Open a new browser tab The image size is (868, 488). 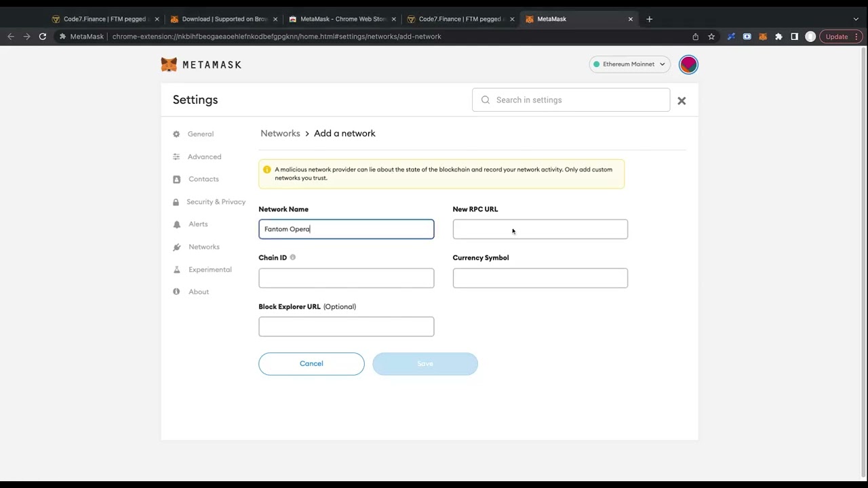click(649, 19)
